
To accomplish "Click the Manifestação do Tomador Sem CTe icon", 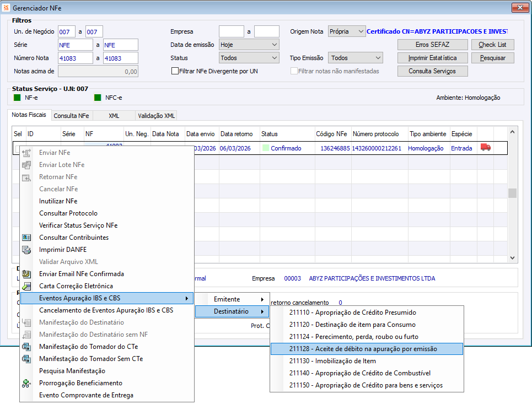I will click(x=26, y=359).
